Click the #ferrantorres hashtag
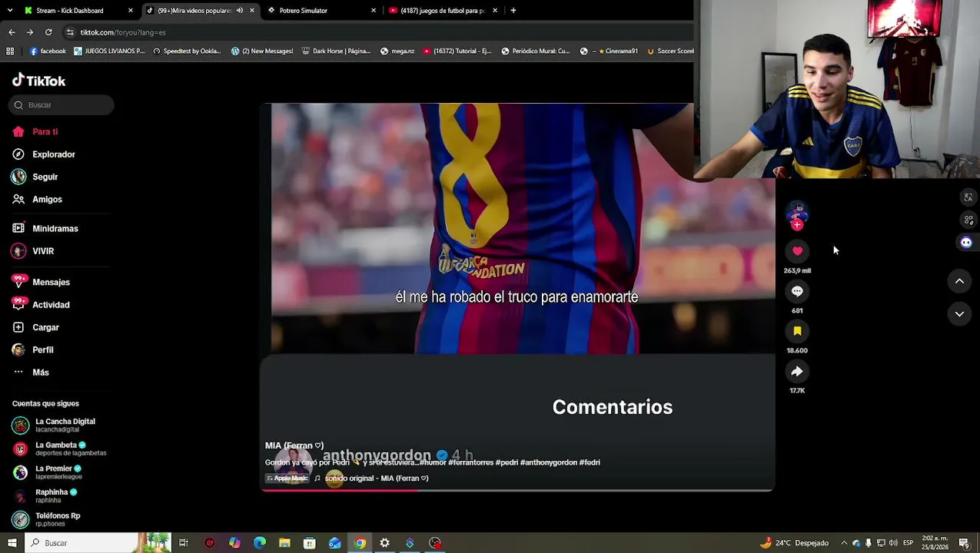 click(470, 462)
